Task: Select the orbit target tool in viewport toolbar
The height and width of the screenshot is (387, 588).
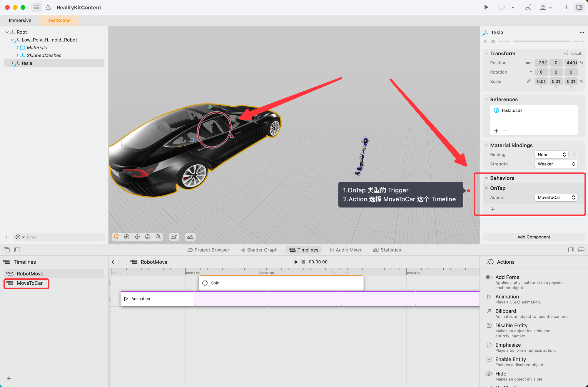Action: click(127, 237)
